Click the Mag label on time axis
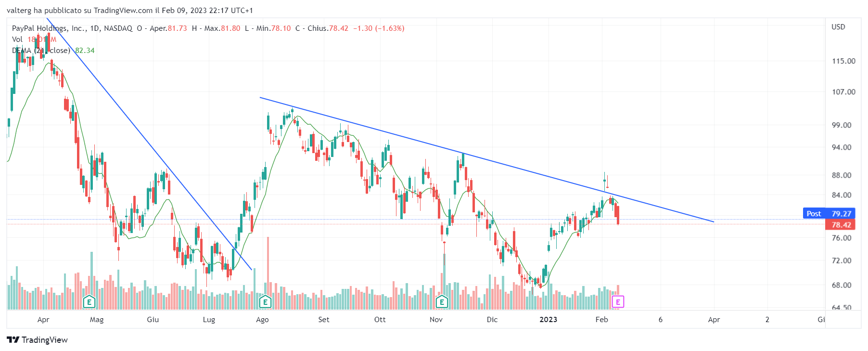The image size is (868, 351). pos(97,320)
